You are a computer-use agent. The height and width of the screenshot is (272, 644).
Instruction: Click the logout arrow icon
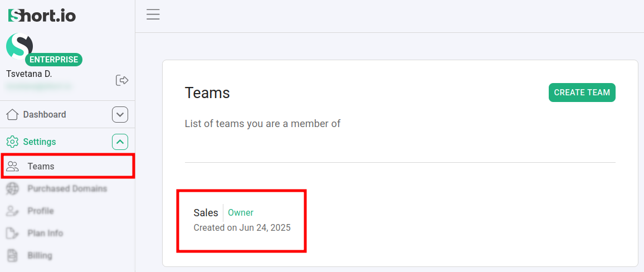[x=122, y=80]
